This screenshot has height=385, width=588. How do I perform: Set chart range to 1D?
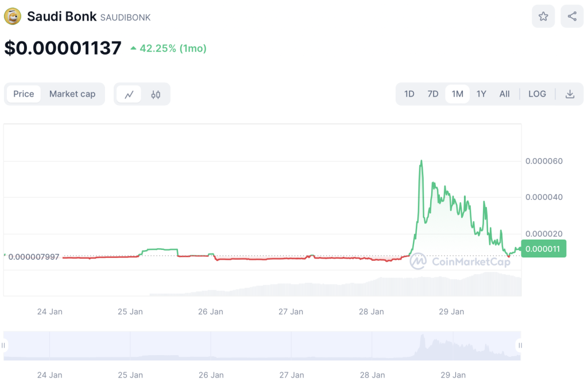[409, 94]
